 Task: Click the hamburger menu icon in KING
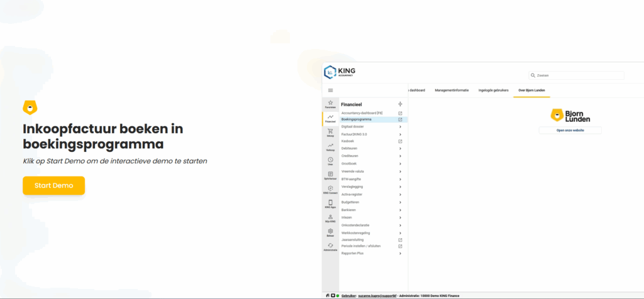pos(331,90)
